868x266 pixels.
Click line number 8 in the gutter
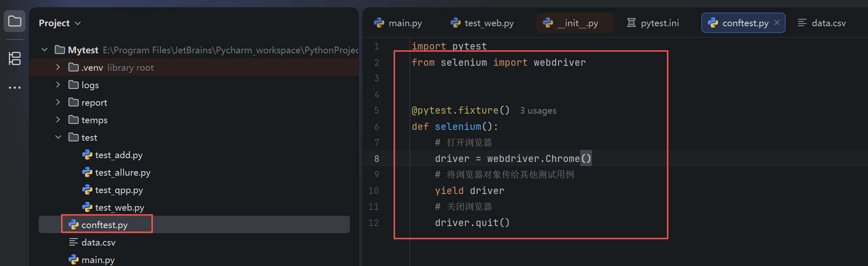pyautogui.click(x=377, y=159)
